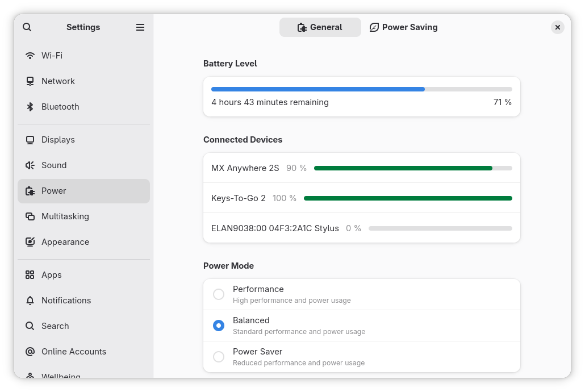Click the 'MX Anywhere 2S' device name
Image resolution: width=585 pixels, height=392 pixels.
pyautogui.click(x=245, y=168)
